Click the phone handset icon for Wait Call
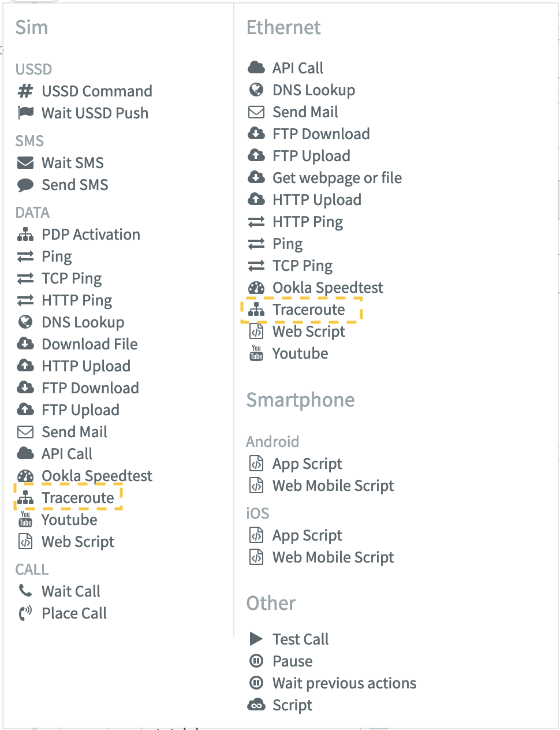 [25, 591]
